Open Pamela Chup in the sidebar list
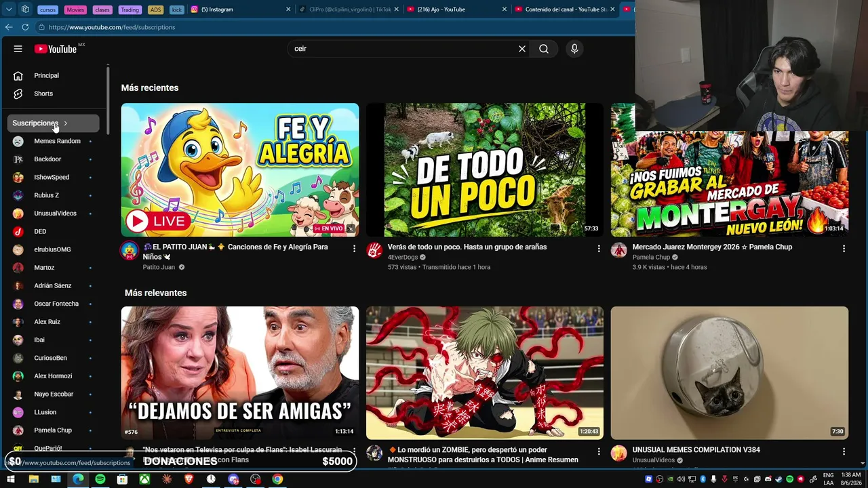The width and height of the screenshot is (868, 488). [54, 430]
